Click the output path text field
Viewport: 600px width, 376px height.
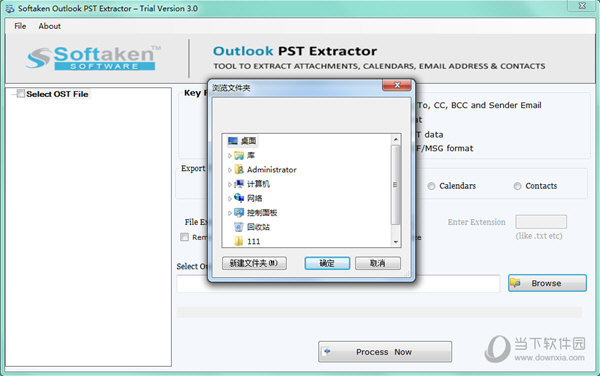[338, 283]
